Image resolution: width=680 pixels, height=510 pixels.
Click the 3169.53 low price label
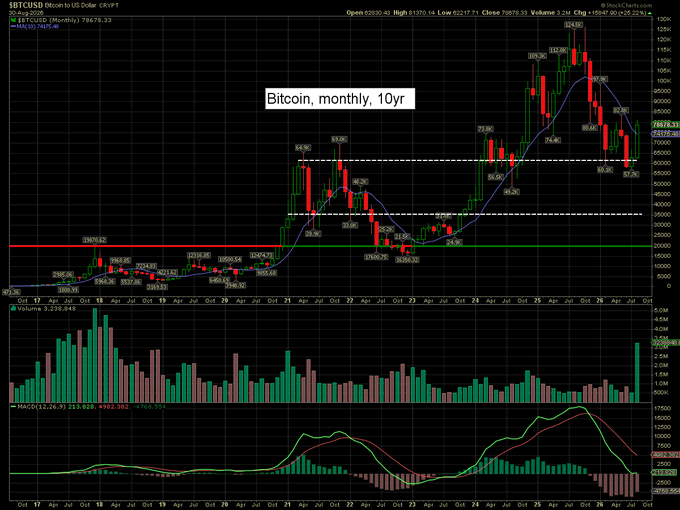[157, 287]
